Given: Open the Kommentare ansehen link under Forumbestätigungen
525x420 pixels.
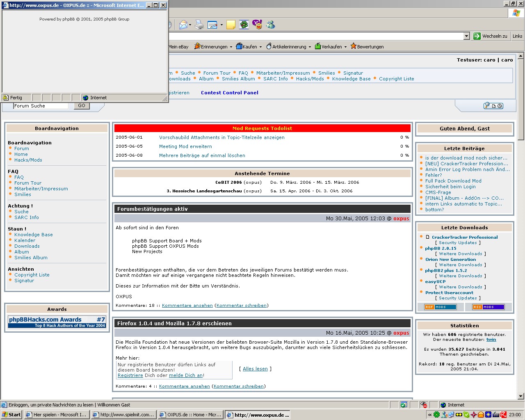Looking at the screenshot, I should pos(187,306).
